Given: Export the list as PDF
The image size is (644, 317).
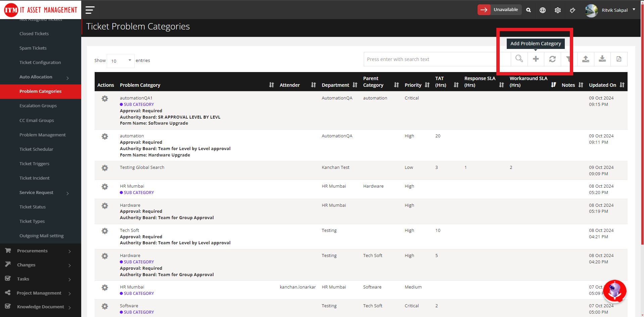Looking at the screenshot, I should (619, 59).
